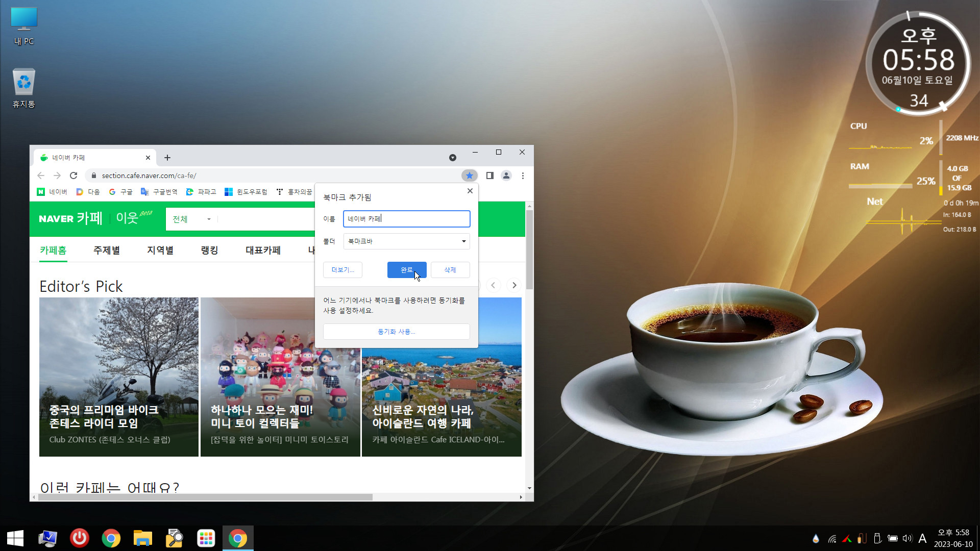
Task: Open a new tab with plus button
Action: (x=167, y=158)
